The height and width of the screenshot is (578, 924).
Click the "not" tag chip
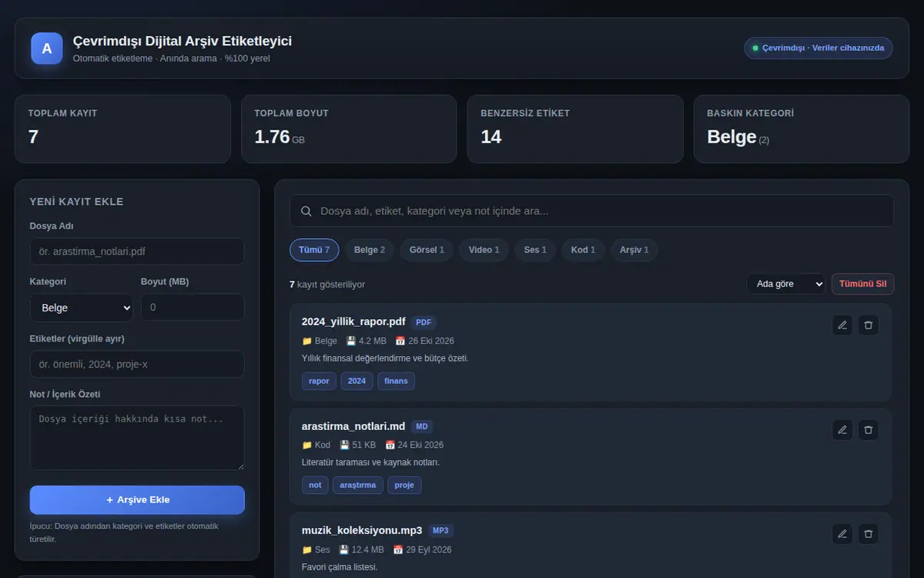pos(315,485)
